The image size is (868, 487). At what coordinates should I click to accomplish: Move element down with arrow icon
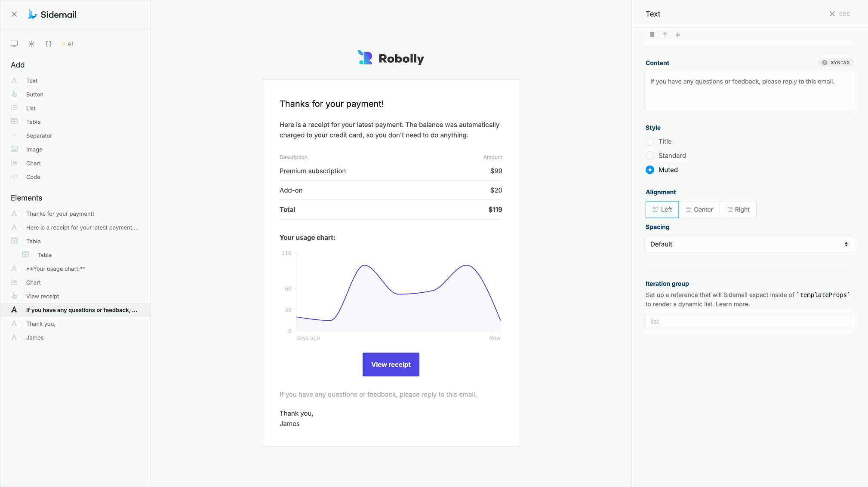click(x=678, y=34)
